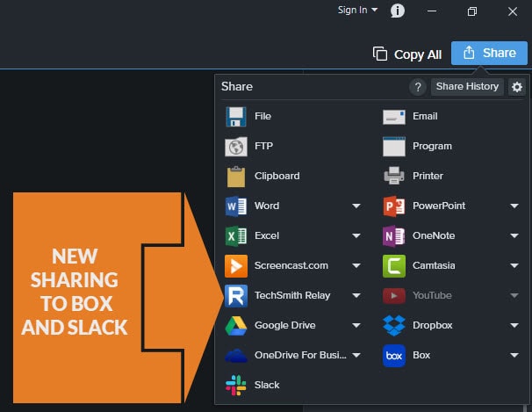Viewport: 532px width, 412px height.
Task: Click the Excel share icon
Action: (236, 236)
